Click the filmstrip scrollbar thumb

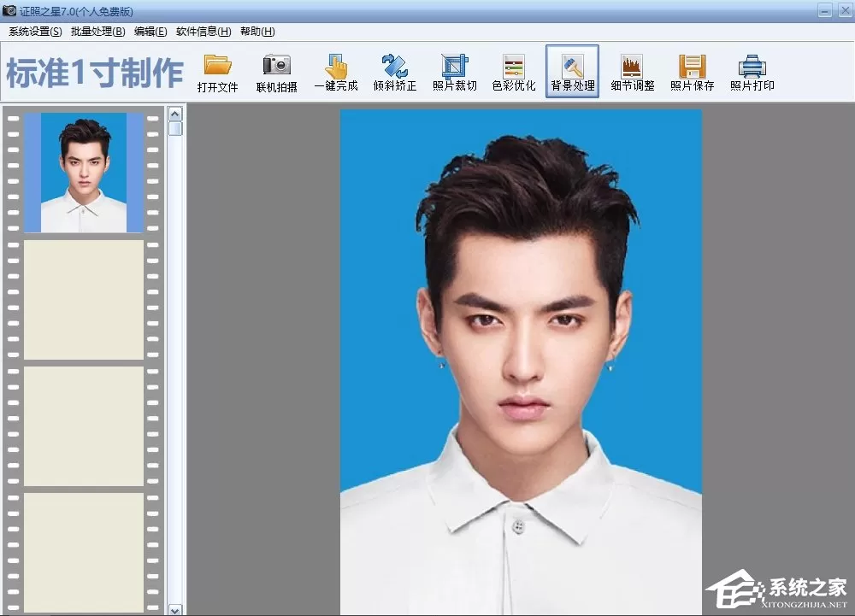point(175,128)
